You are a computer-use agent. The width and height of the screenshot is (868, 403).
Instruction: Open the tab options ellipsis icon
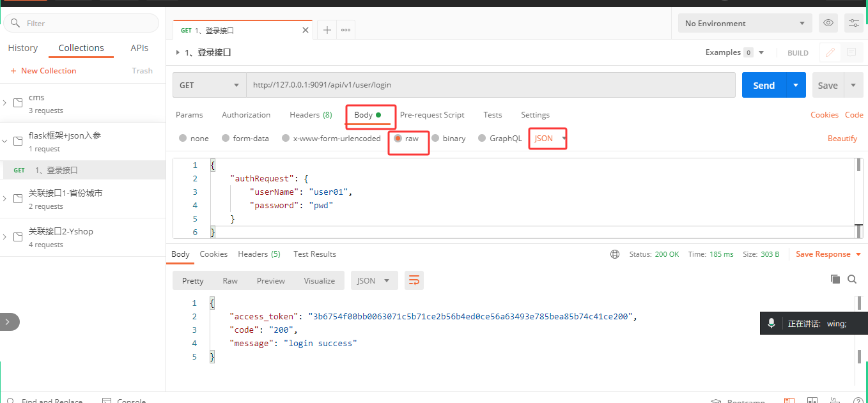tap(346, 30)
